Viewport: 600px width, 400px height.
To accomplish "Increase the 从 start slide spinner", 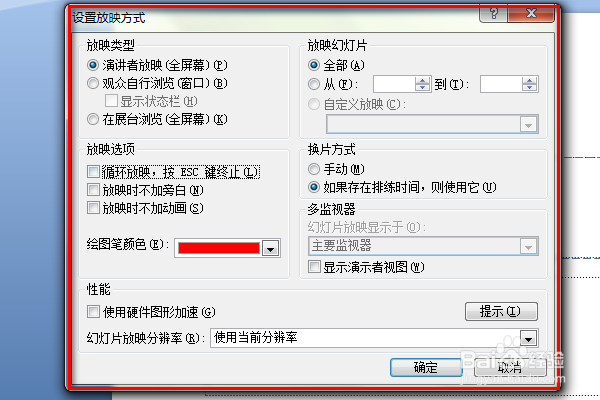I will tap(422, 81).
